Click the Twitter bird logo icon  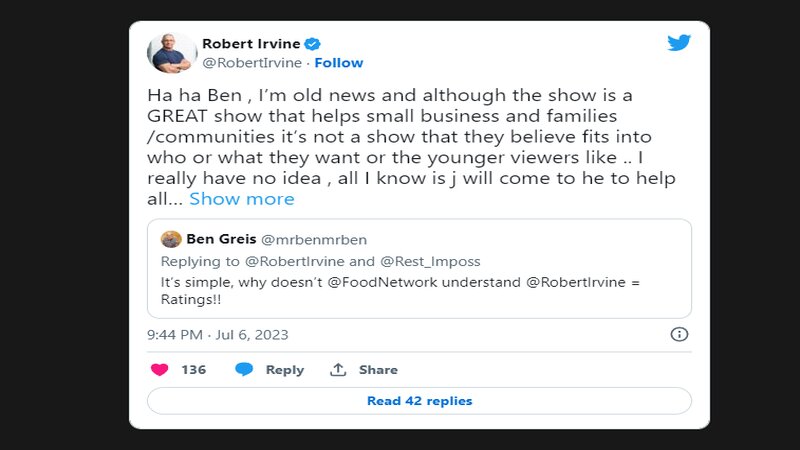tap(679, 43)
